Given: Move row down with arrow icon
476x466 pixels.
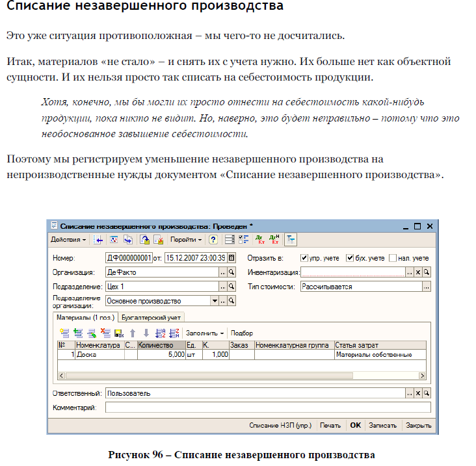Looking at the screenshot, I should pos(146,333).
